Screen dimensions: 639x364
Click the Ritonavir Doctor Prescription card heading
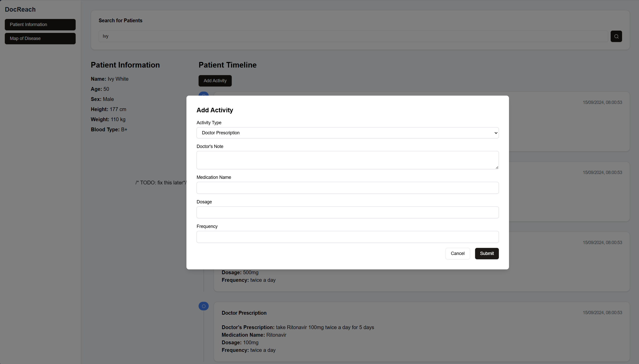[244, 313]
